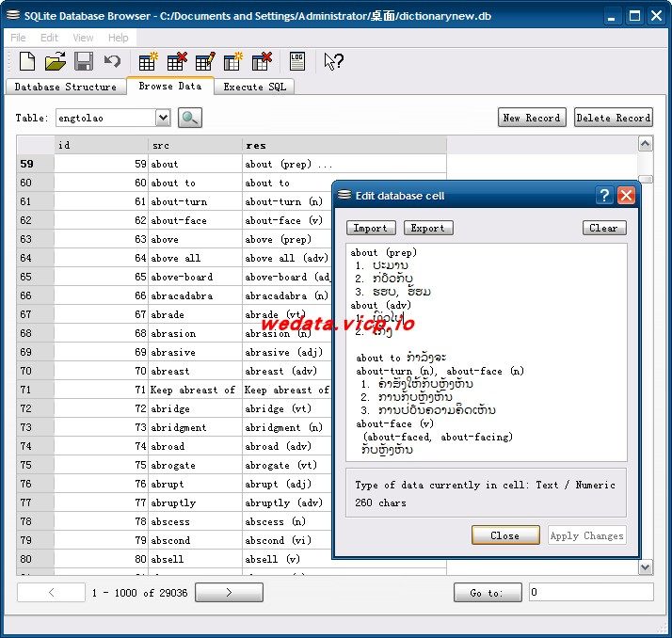The width and height of the screenshot is (672, 638).
Task: Click the id cell 70
Action: [x=101, y=371]
